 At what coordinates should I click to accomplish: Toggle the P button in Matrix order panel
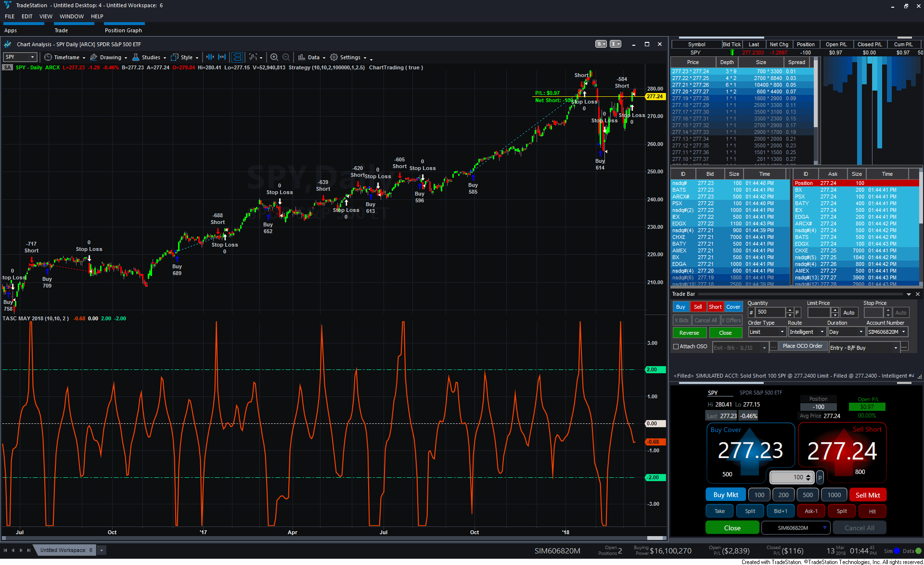(820, 477)
